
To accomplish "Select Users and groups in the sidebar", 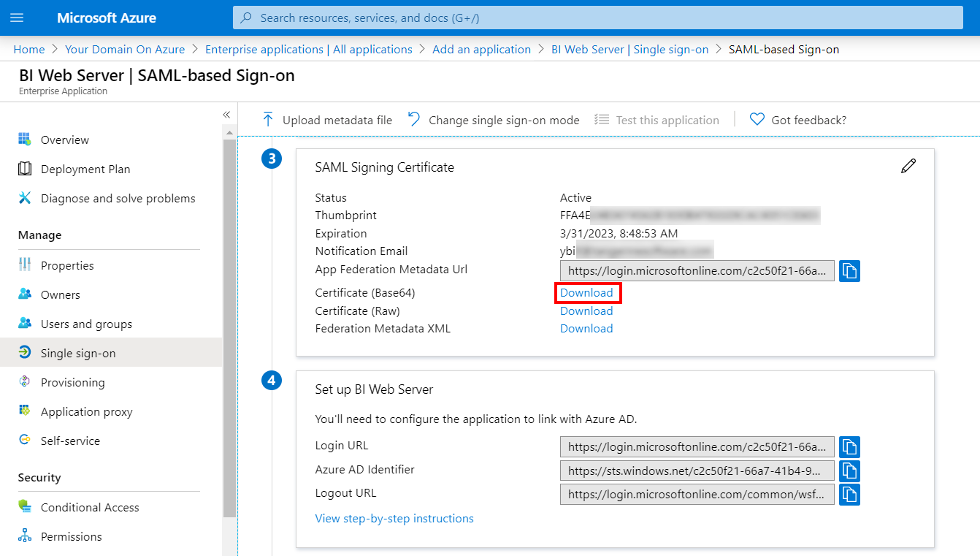I will [85, 324].
